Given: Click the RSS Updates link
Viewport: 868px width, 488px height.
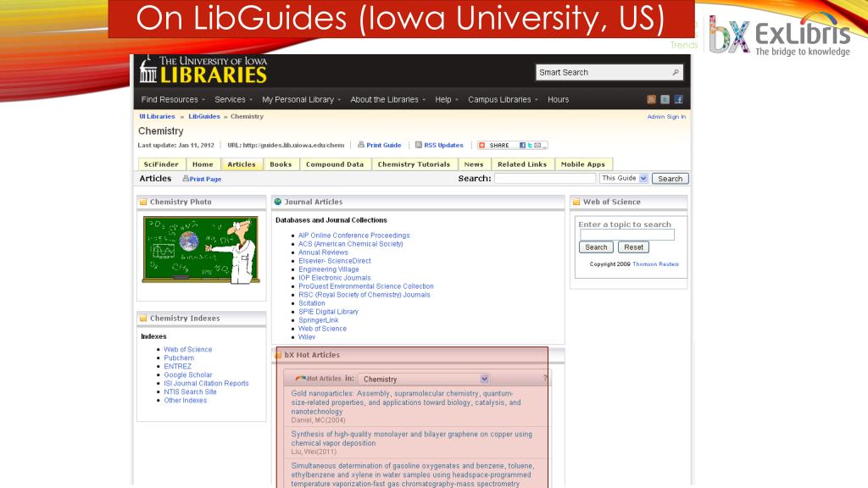Looking at the screenshot, I should tap(443, 145).
